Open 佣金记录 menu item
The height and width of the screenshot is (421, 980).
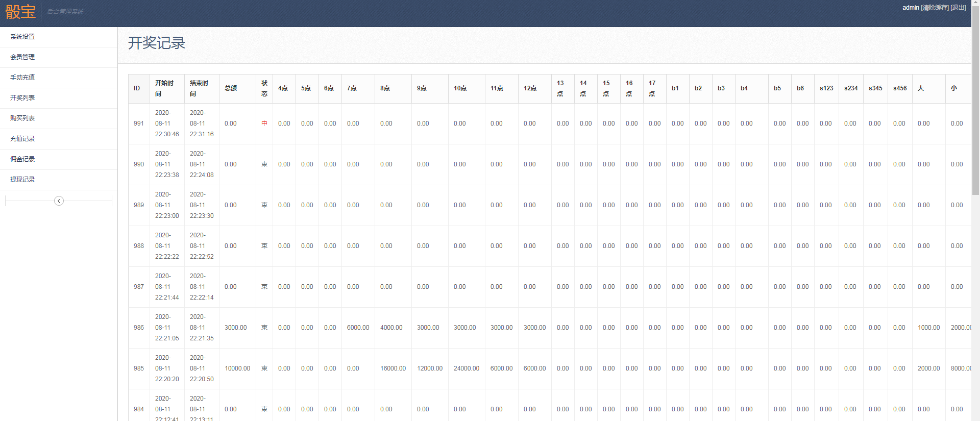22,159
